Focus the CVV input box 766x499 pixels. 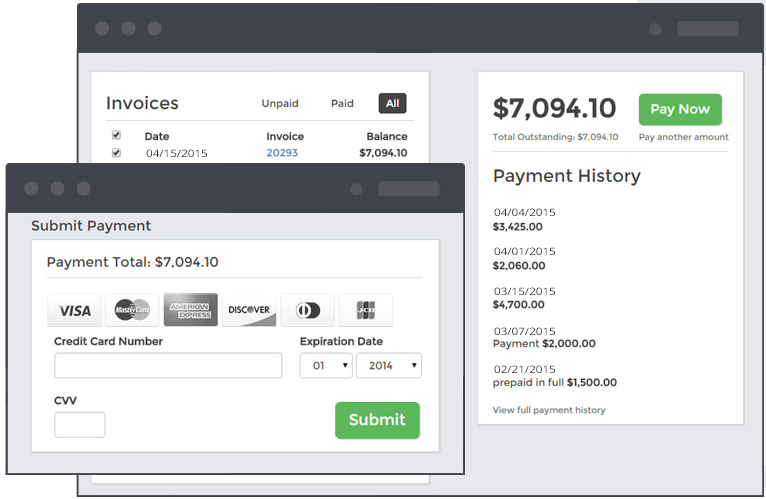[80, 425]
